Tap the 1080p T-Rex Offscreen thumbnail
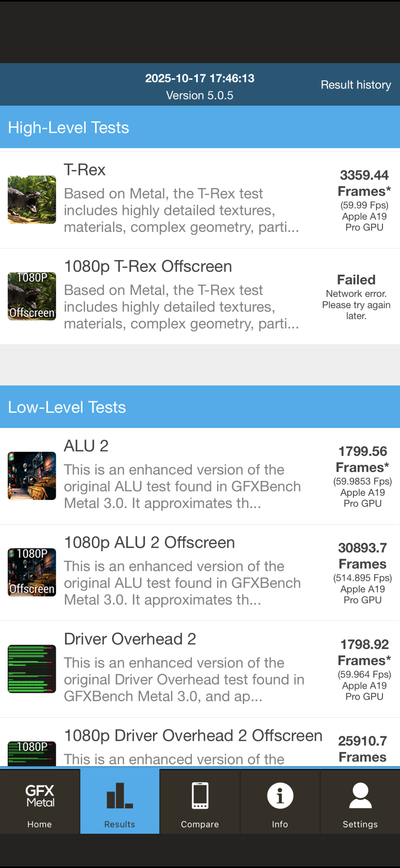 [x=32, y=296]
